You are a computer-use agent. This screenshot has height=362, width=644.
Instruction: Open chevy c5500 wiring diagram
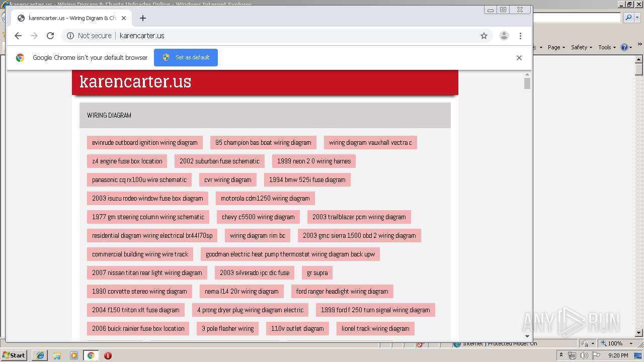[x=258, y=217]
